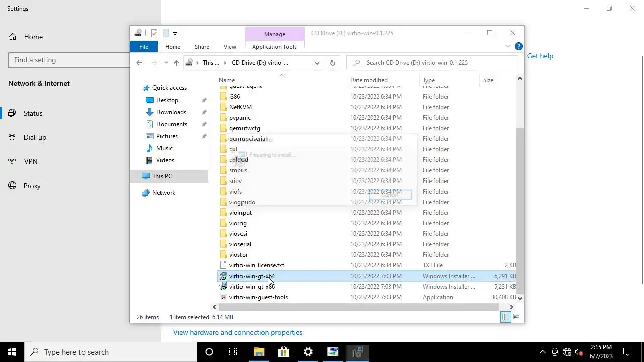The height and width of the screenshot is (362, 644).
Task: Open Documents in Quick access
Action: (172, 124)
